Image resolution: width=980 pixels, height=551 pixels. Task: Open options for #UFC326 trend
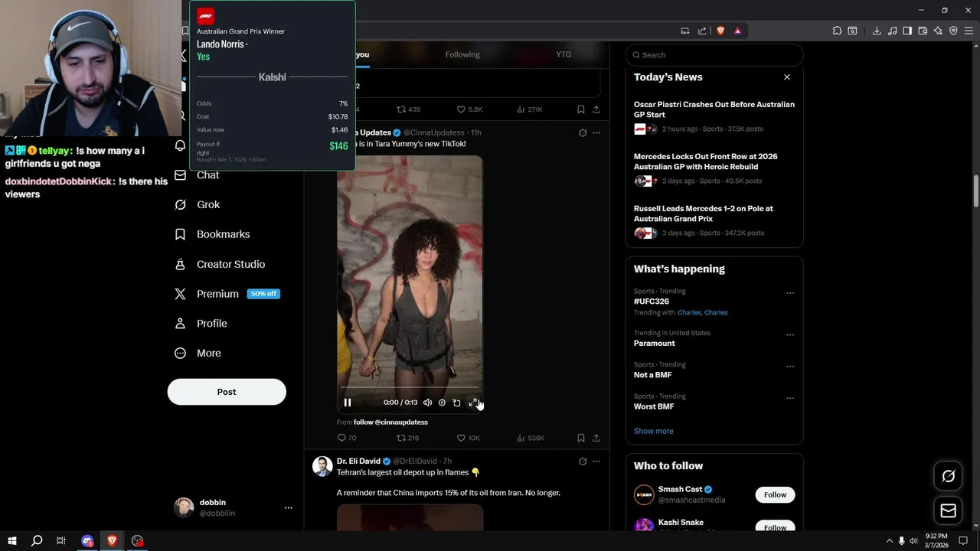790,293
